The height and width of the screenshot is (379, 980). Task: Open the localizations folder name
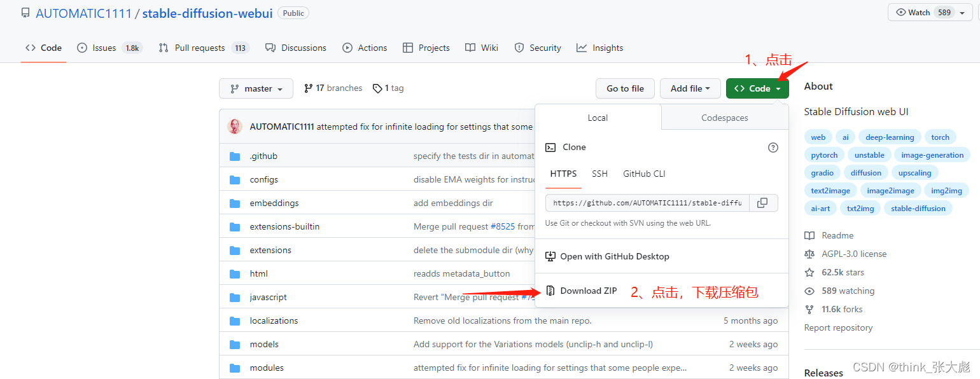(274, 320)
